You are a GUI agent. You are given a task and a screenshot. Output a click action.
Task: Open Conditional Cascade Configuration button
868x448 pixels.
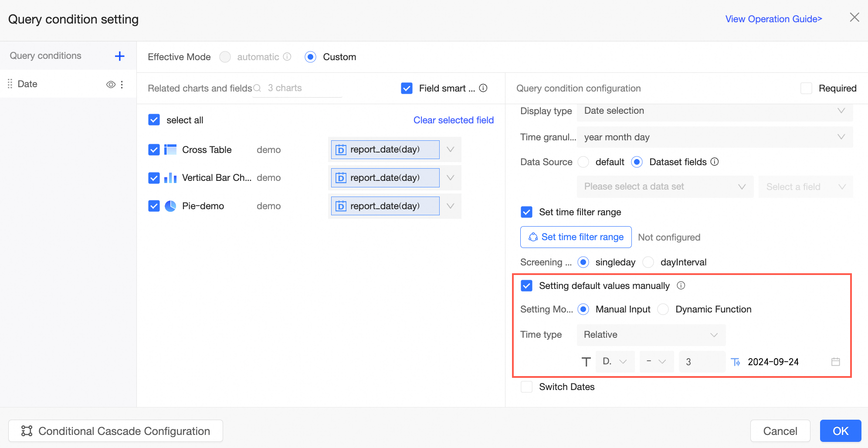point(115,431)
